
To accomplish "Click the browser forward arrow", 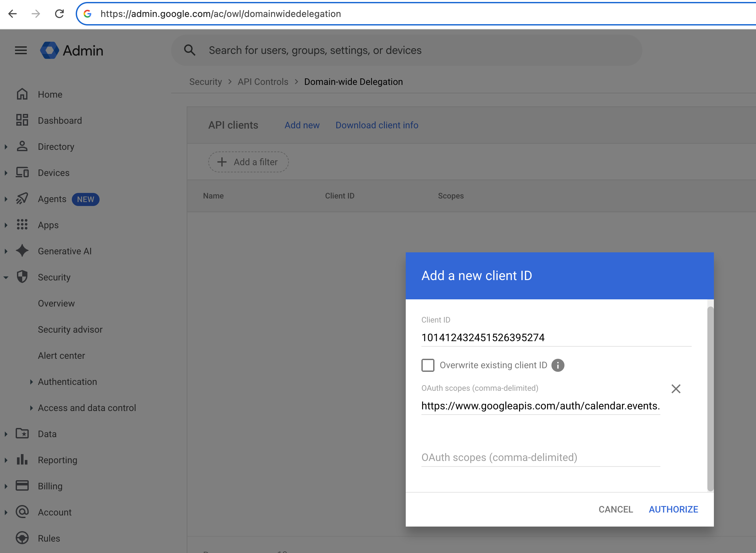I will click(x=36, y=14).
